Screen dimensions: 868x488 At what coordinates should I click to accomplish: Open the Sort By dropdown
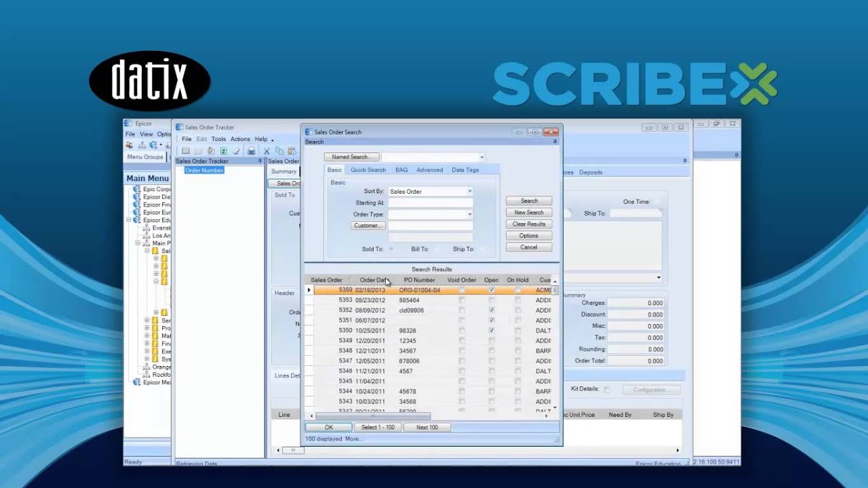tap(469, 192)
